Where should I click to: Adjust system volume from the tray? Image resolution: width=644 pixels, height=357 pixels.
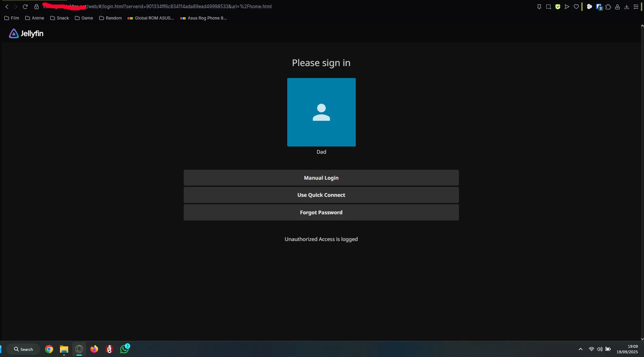(x=599, y=349)
